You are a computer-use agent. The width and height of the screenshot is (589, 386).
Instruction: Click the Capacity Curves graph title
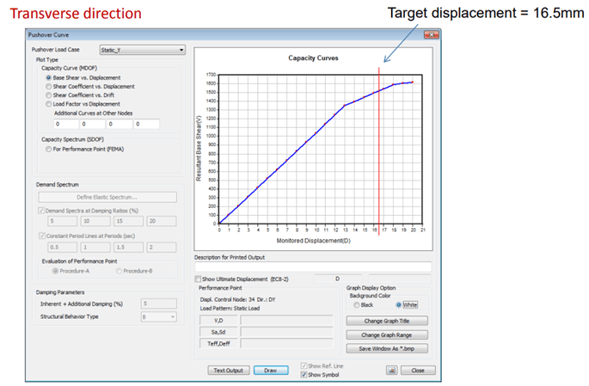(x=313, y=58)
